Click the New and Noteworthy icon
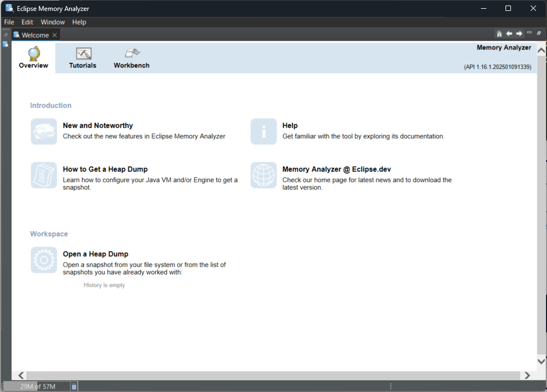 (x=44, y=131)
